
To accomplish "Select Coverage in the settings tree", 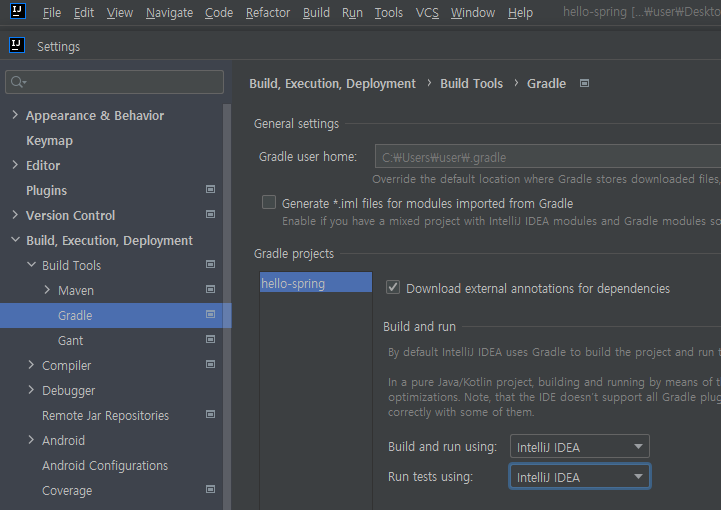I will [67, 491].
